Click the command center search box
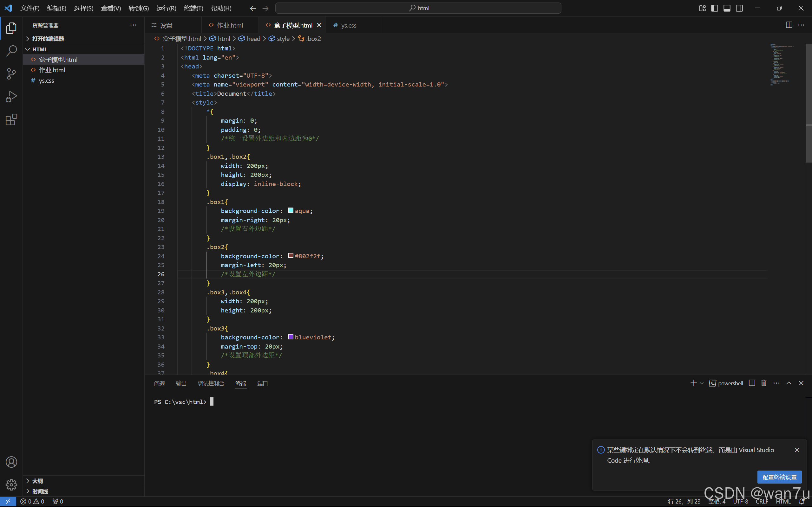 coord(418,8)
